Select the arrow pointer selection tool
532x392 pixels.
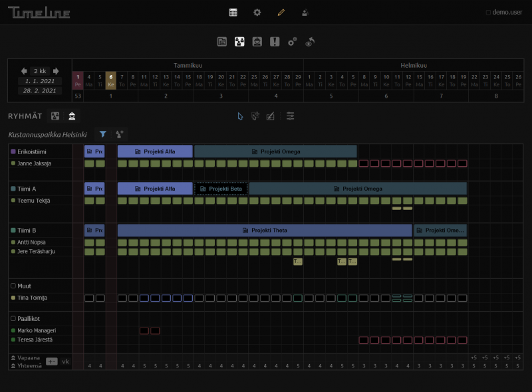click(x=240, y=116)
